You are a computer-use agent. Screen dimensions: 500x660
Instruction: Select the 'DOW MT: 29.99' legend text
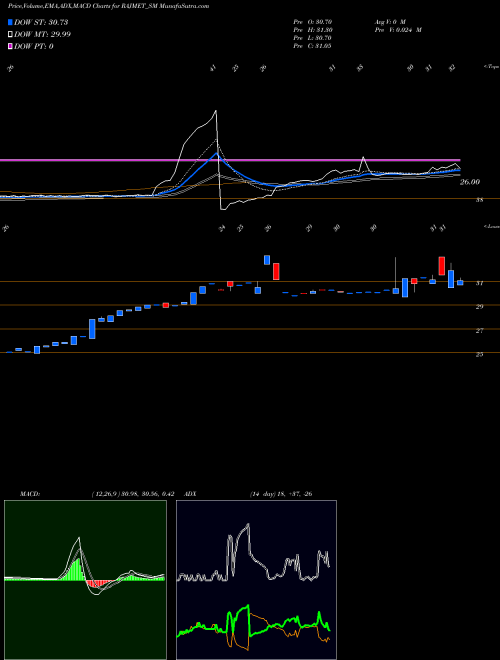[x=42, y=35]
